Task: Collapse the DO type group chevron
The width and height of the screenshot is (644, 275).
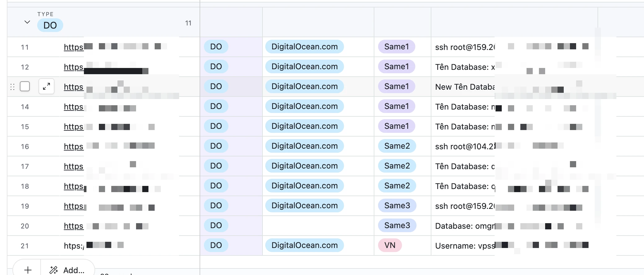Action: click(27, 22)
